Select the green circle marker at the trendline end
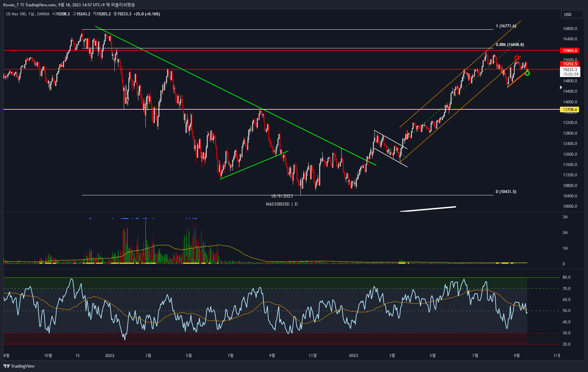 [527, 73]
